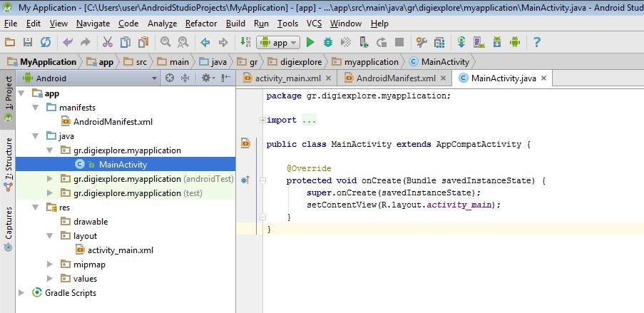Collapse the manifests folder
644x313 pixels.
click(x=36, y=108)
